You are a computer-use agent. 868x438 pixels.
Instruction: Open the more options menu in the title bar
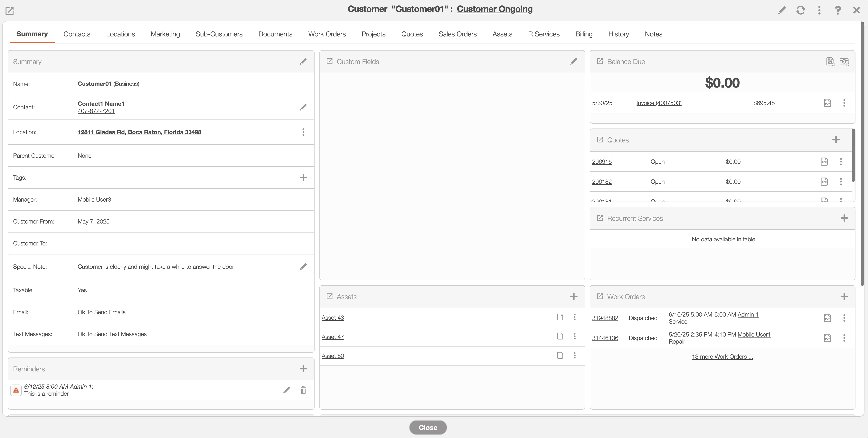tap(819, 10)
